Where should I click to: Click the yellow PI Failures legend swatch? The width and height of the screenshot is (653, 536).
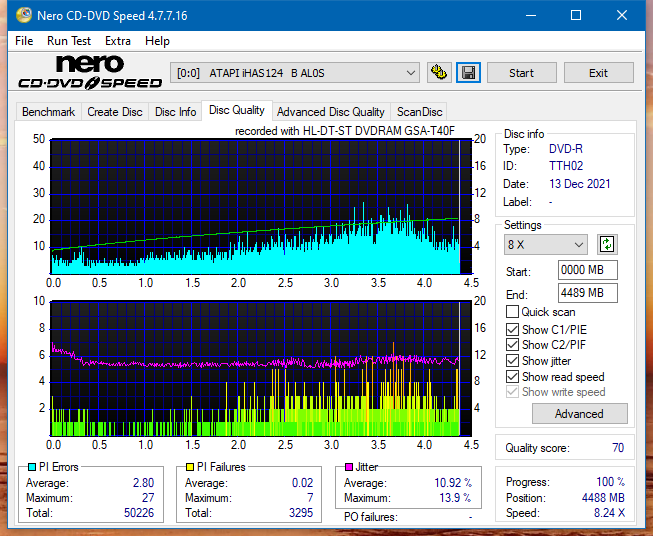pyautogui.click(x=190, y=467)
